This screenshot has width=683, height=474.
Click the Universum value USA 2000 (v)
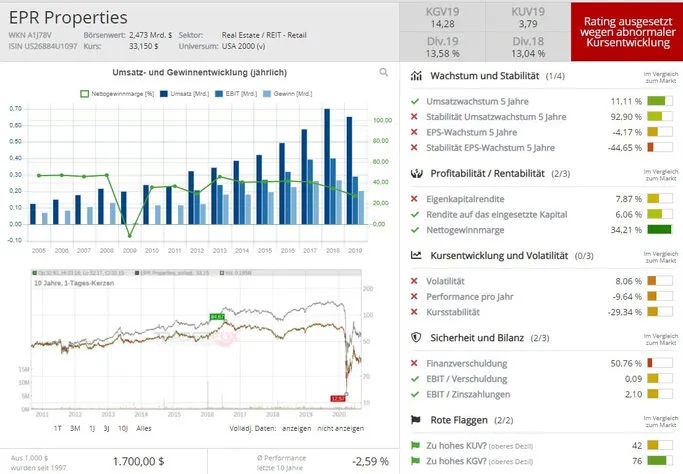(243, 46)
